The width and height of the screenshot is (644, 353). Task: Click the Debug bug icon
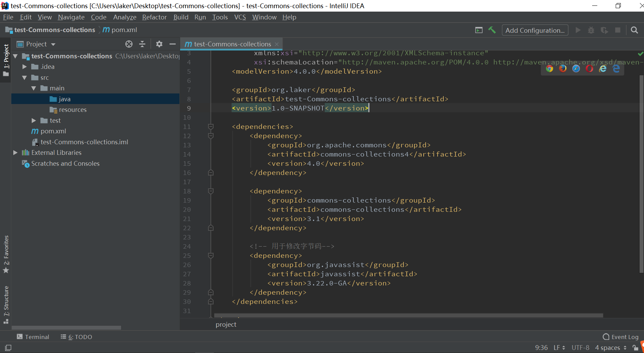[x=591, y=30]
